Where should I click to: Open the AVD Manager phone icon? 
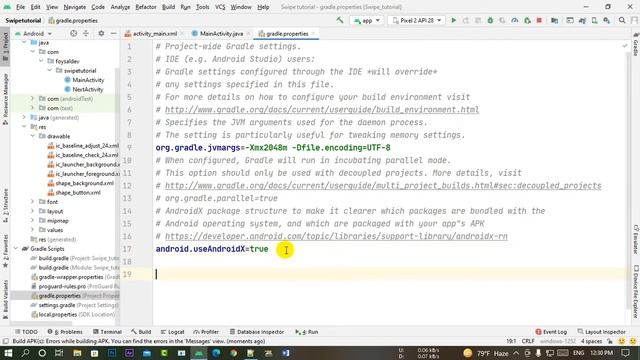click(x=595, y=20)
